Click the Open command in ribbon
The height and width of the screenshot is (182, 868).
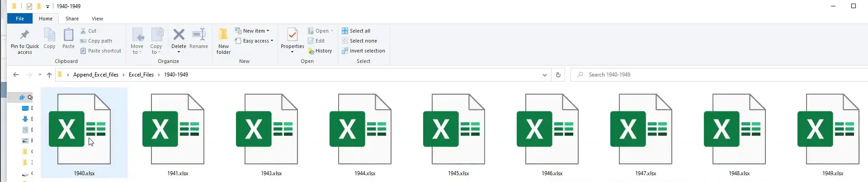320,31
